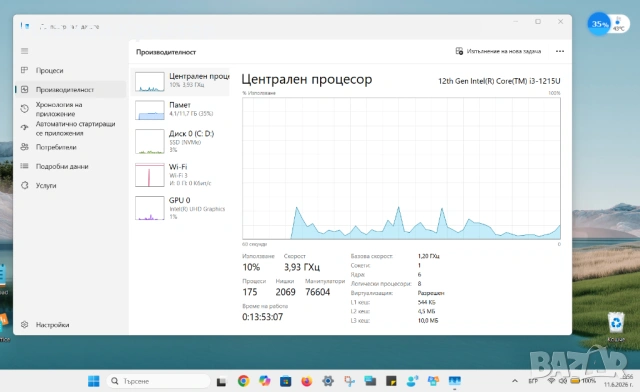Click the БГР language indicator

533,381
